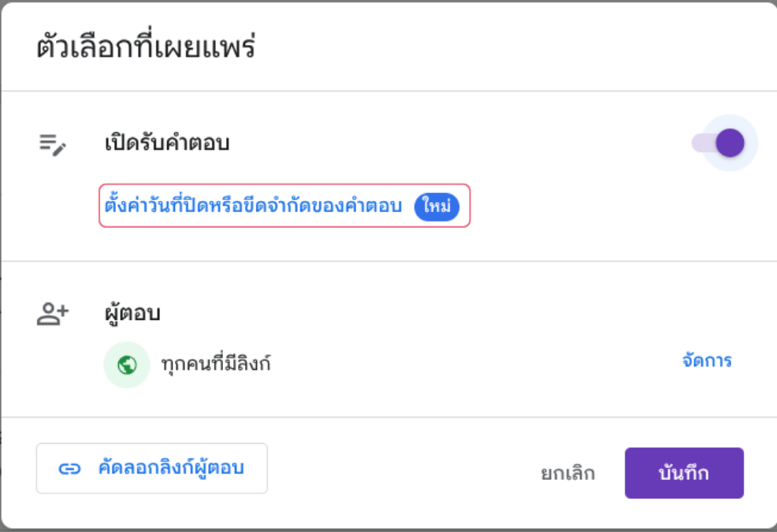Viewport: 777px width, 532px height.
Task: Click the purple knob of the toggle
Action: [x=731, y=143]
